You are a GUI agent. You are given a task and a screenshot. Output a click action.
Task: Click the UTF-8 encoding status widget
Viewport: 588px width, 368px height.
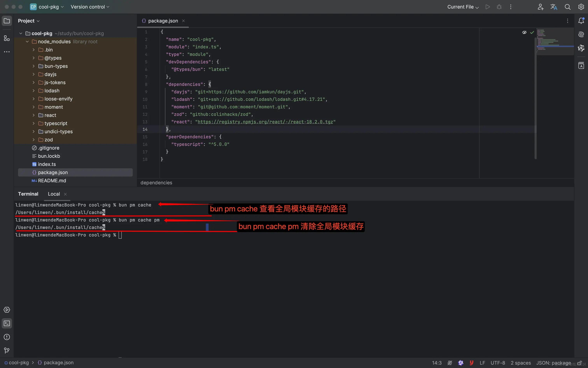click(498, 363)
